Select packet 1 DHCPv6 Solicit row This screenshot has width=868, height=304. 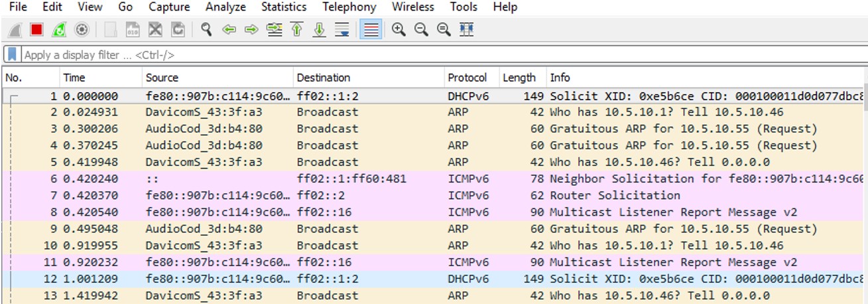[432, 96]
